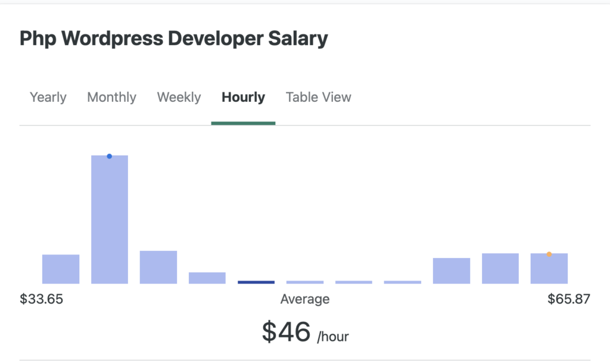Click the rightmost bar above $65.87

(549, 268)
